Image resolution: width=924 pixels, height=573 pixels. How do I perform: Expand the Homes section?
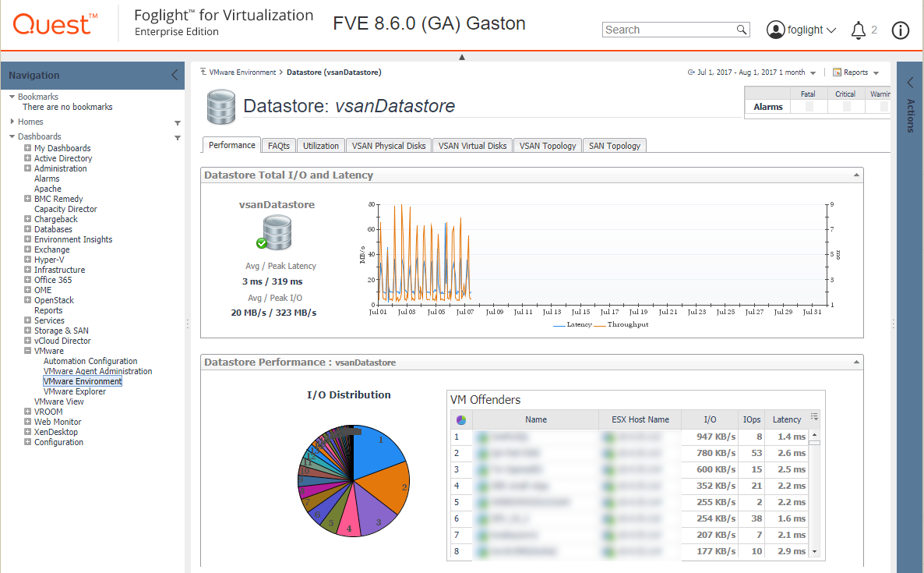point(12,122)
